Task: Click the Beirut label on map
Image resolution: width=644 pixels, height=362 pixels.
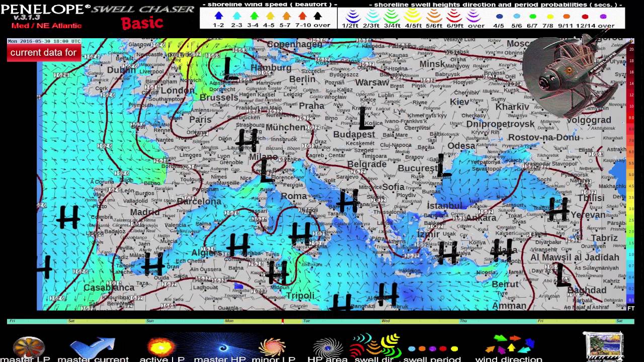Action: pos(505,285)
